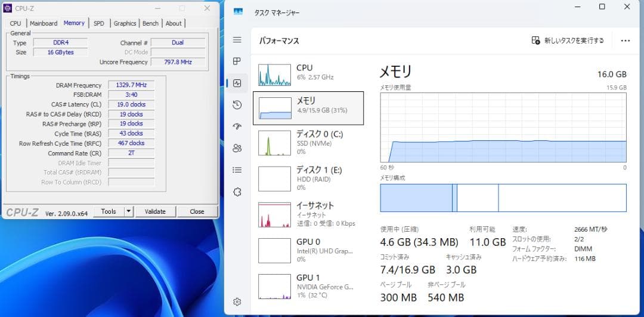
Task: Switch to the SPD tab in CPU-Z
Action: [x=99, y=23]
